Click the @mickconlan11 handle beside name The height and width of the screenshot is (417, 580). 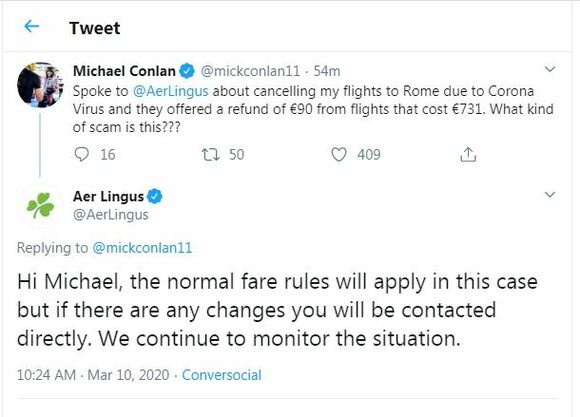pos(250,71)
